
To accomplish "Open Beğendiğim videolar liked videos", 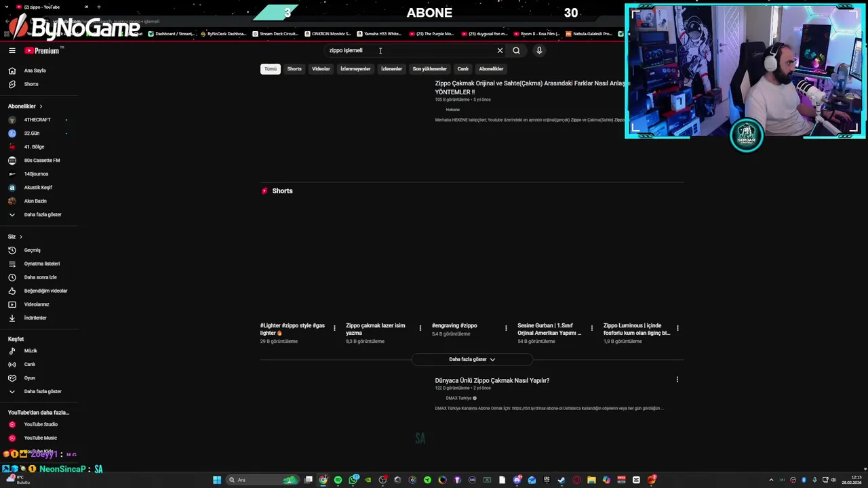I will [x=38, y=291].
